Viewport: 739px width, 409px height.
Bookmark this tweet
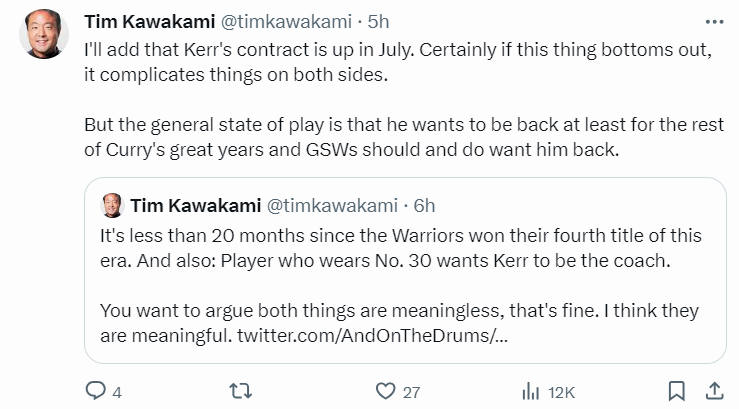[677, 391]
